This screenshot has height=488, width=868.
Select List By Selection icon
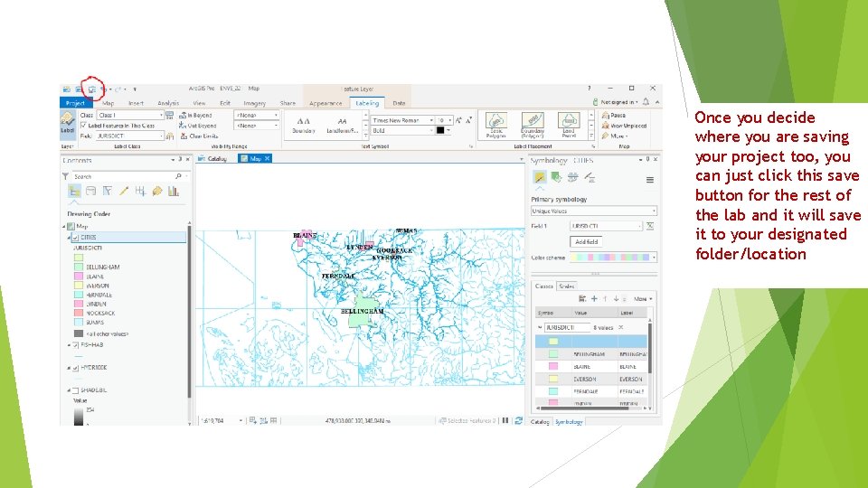click(108, 192)
